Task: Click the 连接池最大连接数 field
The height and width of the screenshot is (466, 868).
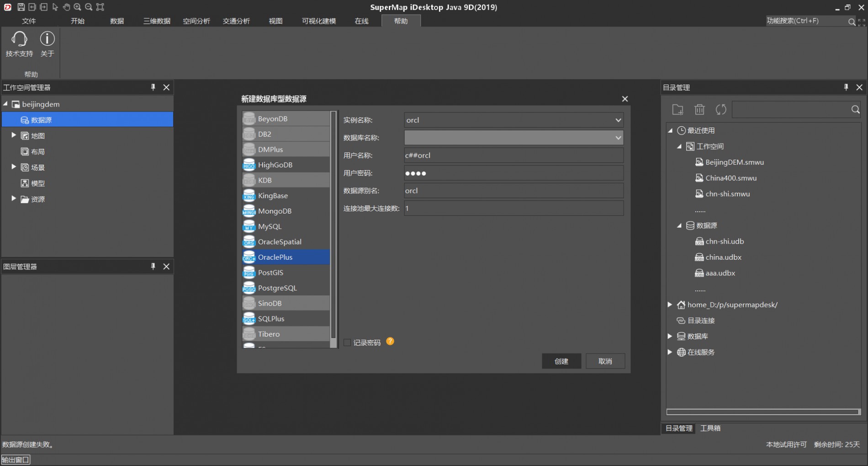Action: tap(514, 208)
